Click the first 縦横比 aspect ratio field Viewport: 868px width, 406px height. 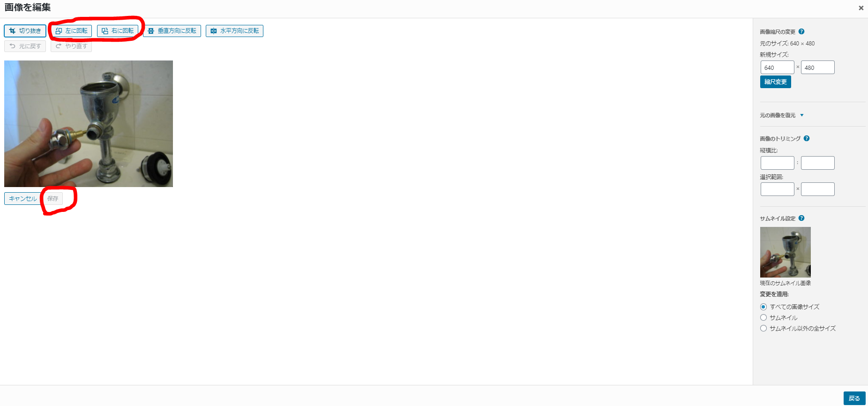[777, 163]
